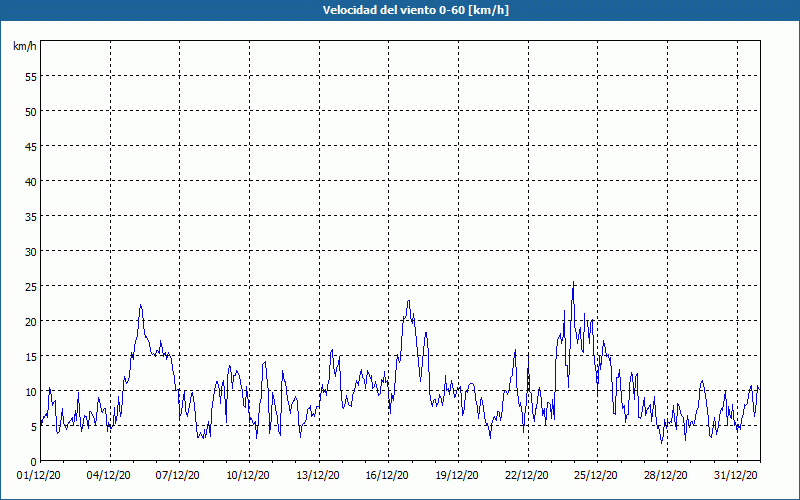Click the date label 13/12/20
800x500 pixels.
tap(318, 476)
